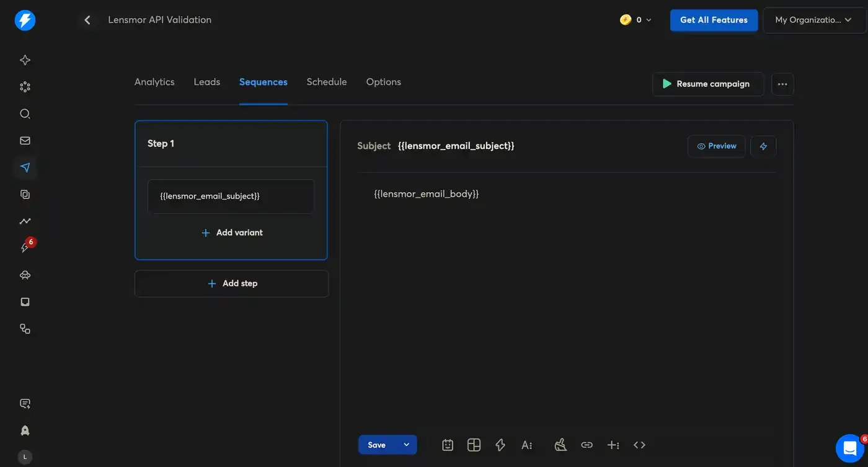Switch to the Leads tab
Viewport: 868px width, 467px height.
click(x=207, y=82)
